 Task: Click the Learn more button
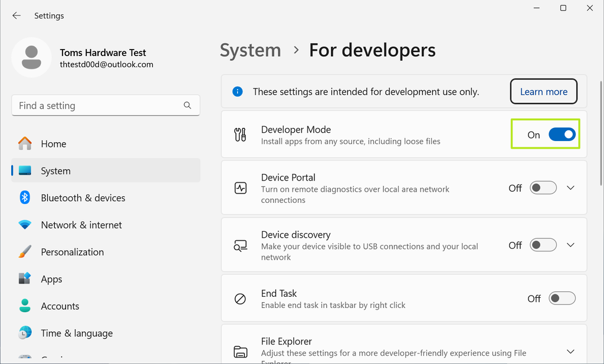click(x=543, y=91)
